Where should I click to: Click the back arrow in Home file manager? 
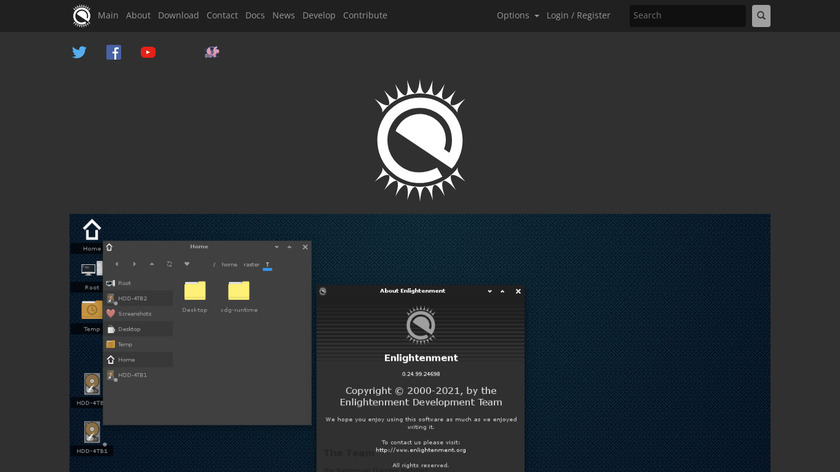pos(117,264)
